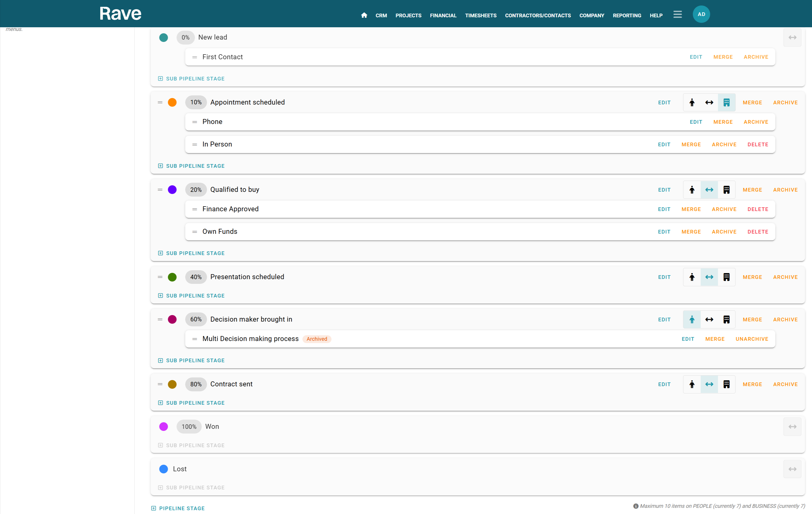
Task: Delete the Own Funds sub stage
Action: (x=758, y=232)
